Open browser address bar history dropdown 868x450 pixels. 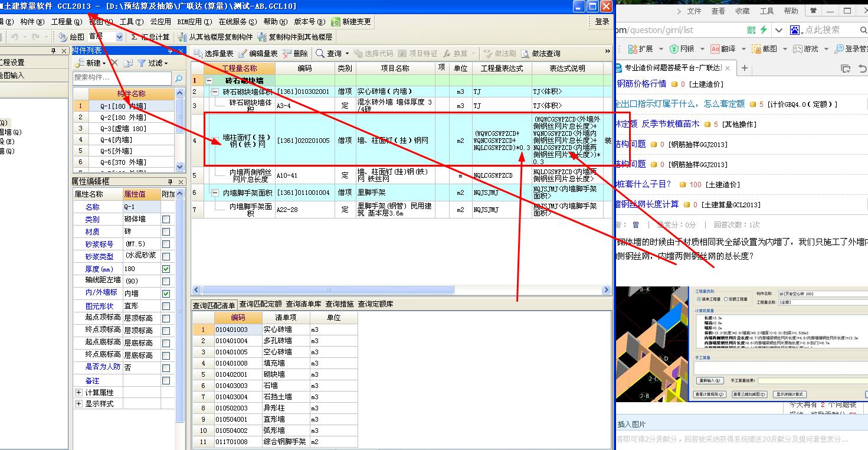point(779,30)
